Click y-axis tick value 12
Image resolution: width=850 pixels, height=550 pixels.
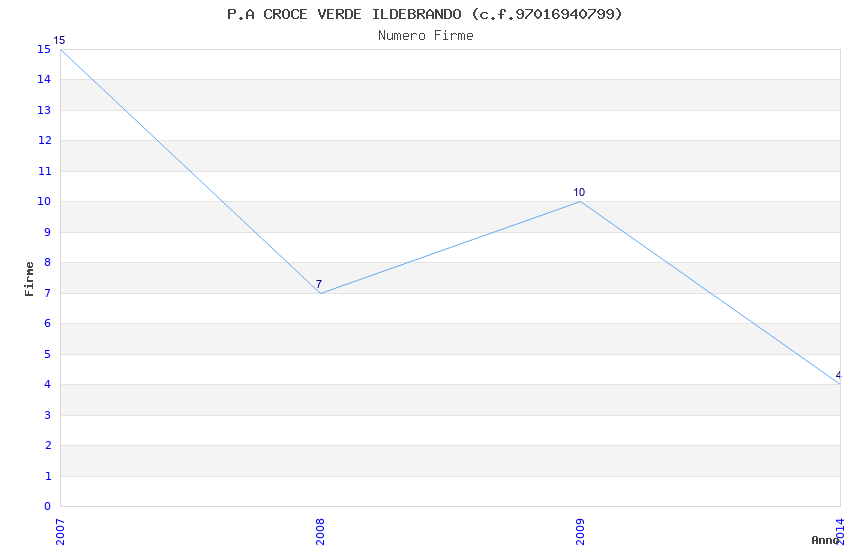[x=44, y=141]
